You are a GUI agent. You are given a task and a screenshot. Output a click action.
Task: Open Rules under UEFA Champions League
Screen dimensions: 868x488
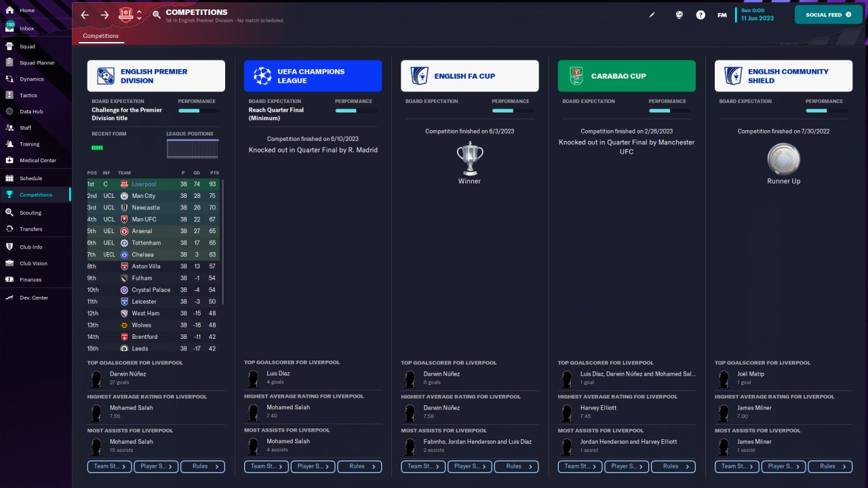[x=359, y=466]
